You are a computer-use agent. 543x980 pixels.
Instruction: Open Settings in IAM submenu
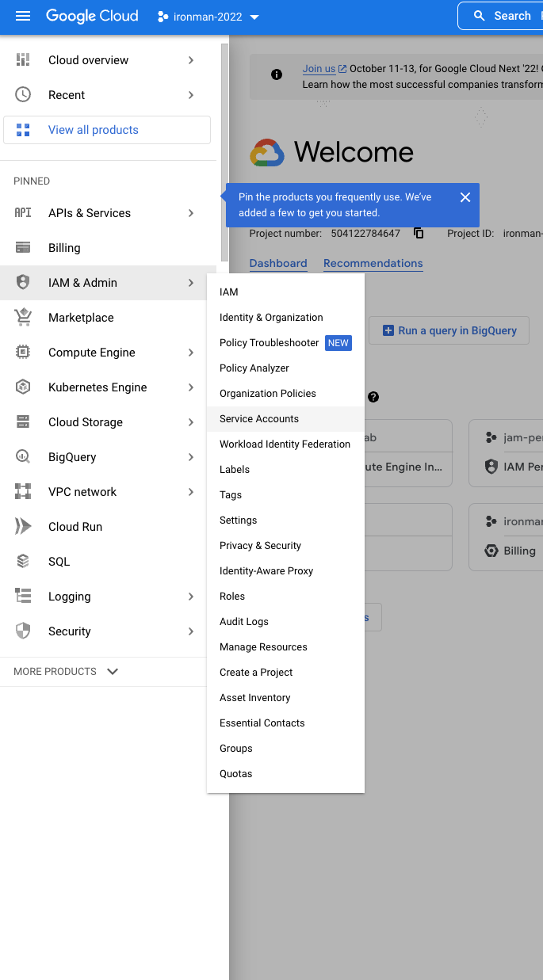(285, 521)
